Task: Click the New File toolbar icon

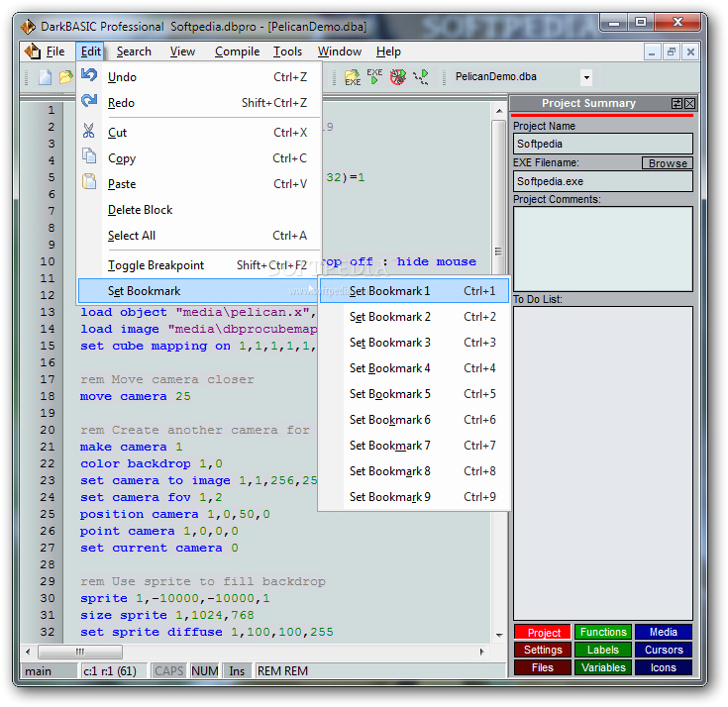Action: click(45, 77)
